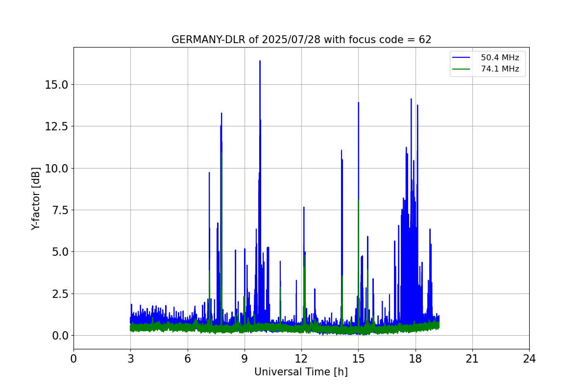Viewport: 588px width, 392px height.
Task: Click x-axis tick label 9
Action: (x=245, y=359)
